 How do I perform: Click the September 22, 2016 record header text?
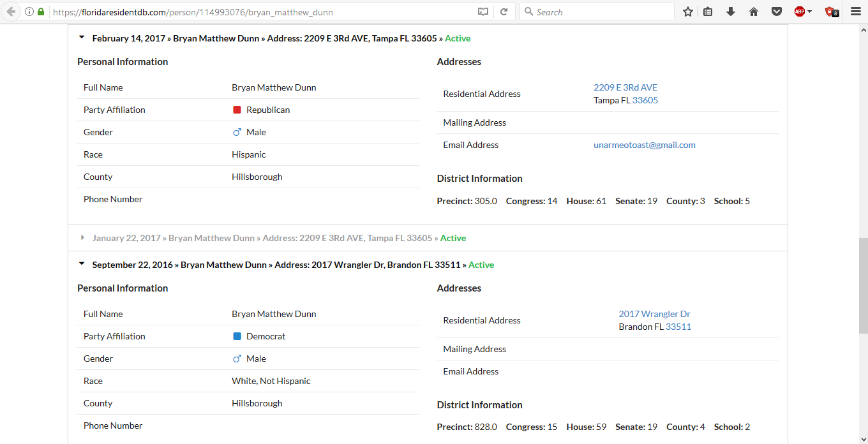tap(276, 265)
